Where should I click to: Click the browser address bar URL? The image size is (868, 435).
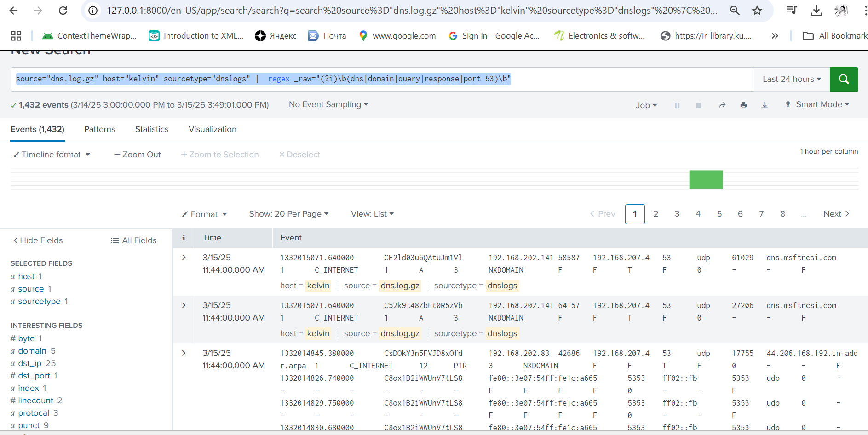[x=412, y=11]
